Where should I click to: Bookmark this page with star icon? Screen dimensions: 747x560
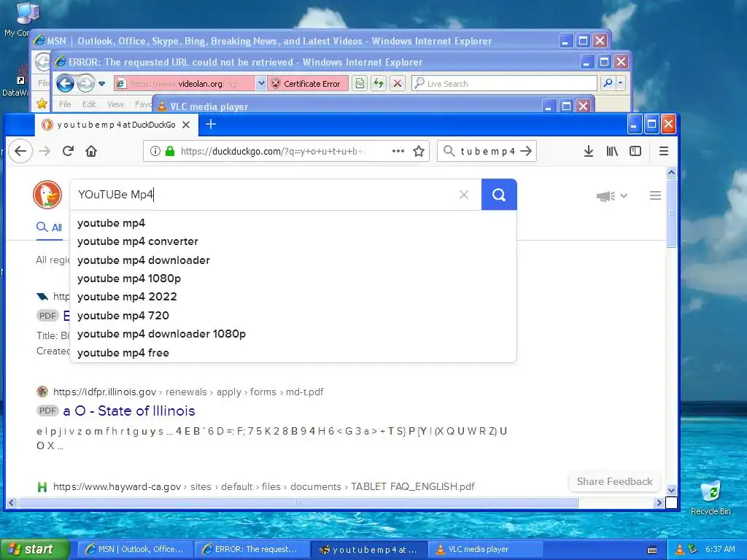tap(419, 152)
